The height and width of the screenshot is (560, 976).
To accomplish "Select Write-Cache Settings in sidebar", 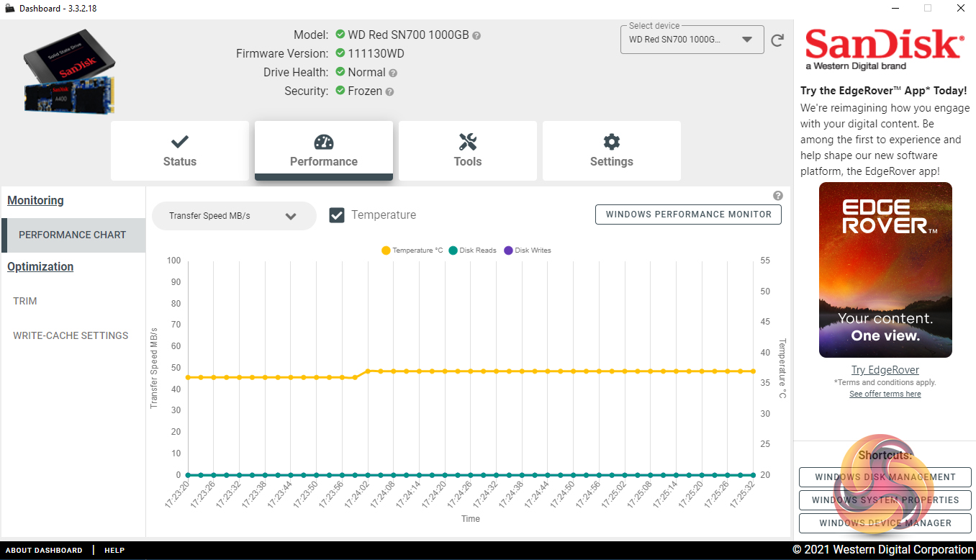I will 71,335.
